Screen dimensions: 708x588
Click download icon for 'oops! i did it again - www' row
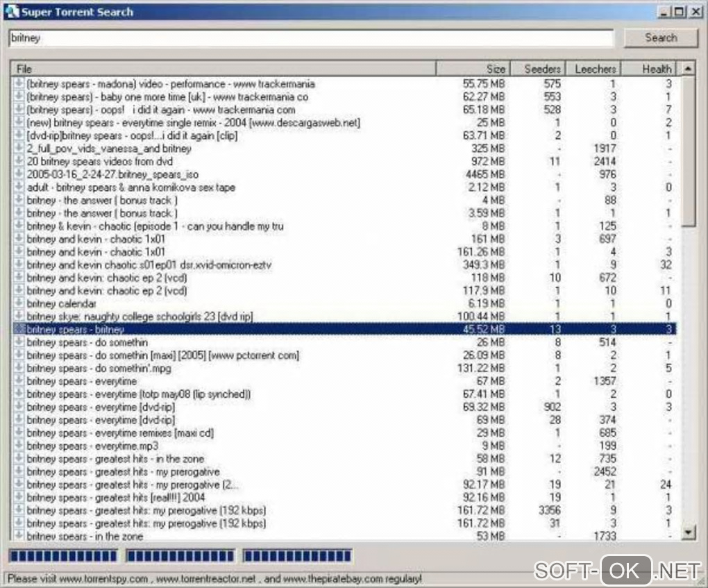pos(19,109)
